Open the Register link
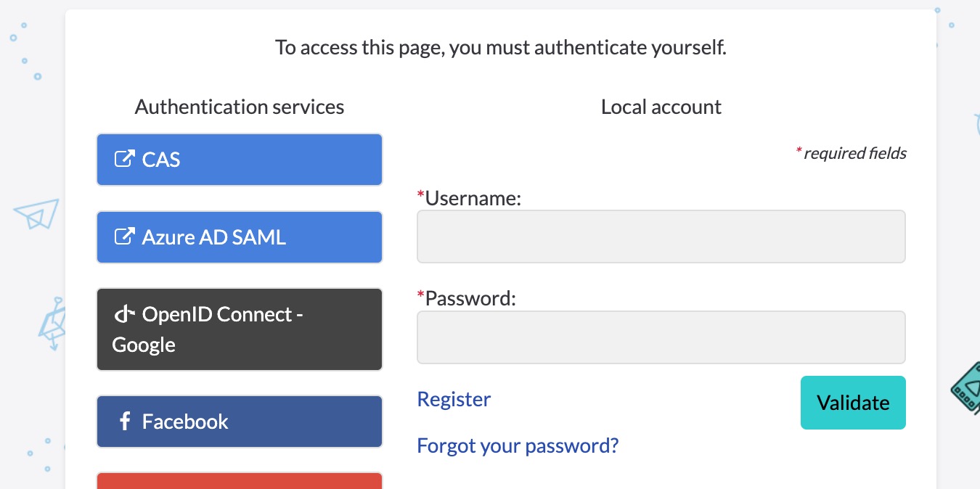 pyautogui.click(x=454, y=399)
